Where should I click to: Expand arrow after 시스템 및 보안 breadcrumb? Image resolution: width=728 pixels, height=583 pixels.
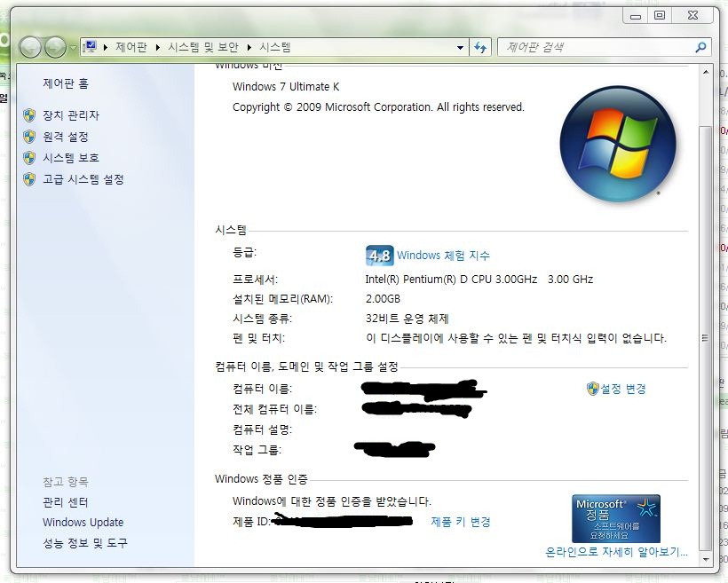point(249,47)
